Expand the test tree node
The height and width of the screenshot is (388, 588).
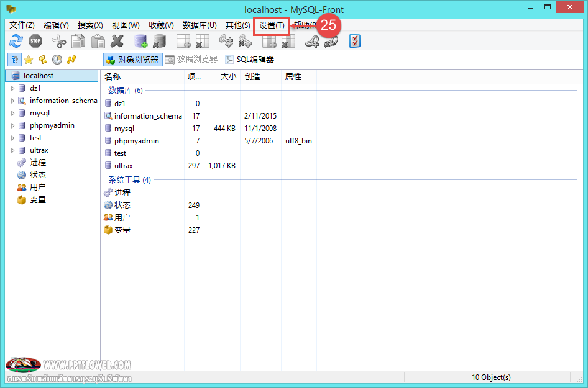[x=13, y=138]
